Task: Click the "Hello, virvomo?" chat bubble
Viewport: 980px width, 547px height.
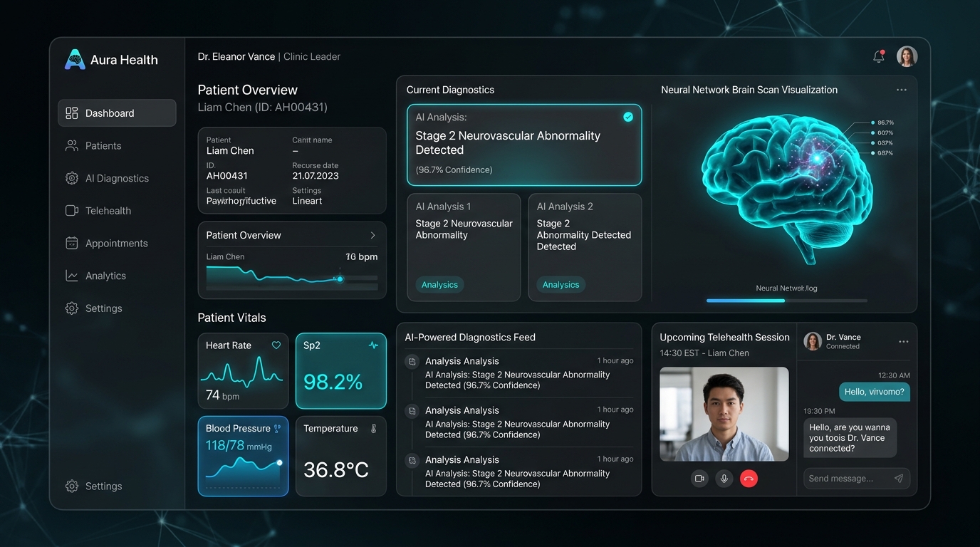Action: click(x=875, y=392)
